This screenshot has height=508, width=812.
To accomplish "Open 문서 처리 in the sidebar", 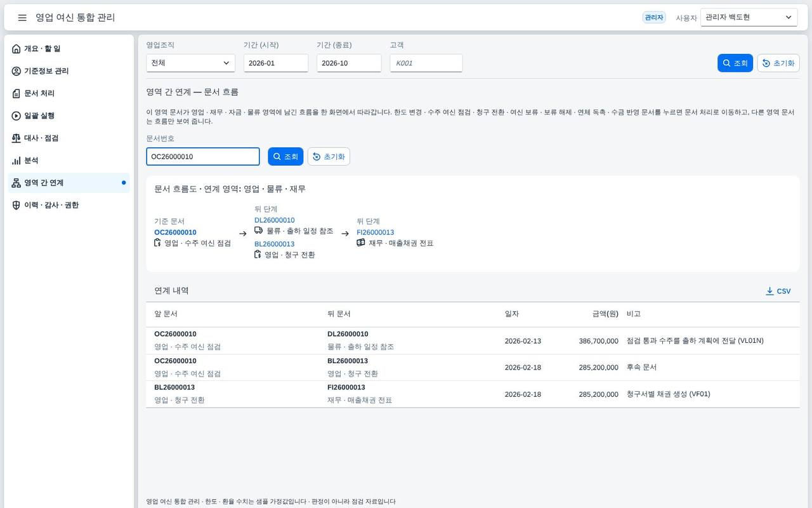I will click(x=69, y=93).
